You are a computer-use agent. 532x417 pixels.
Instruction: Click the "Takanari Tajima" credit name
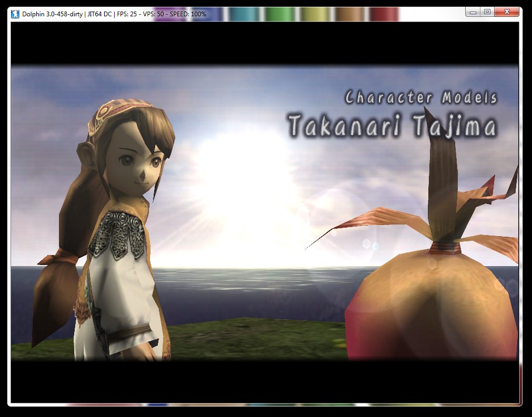pyautogui.click(x=392, y=126)
